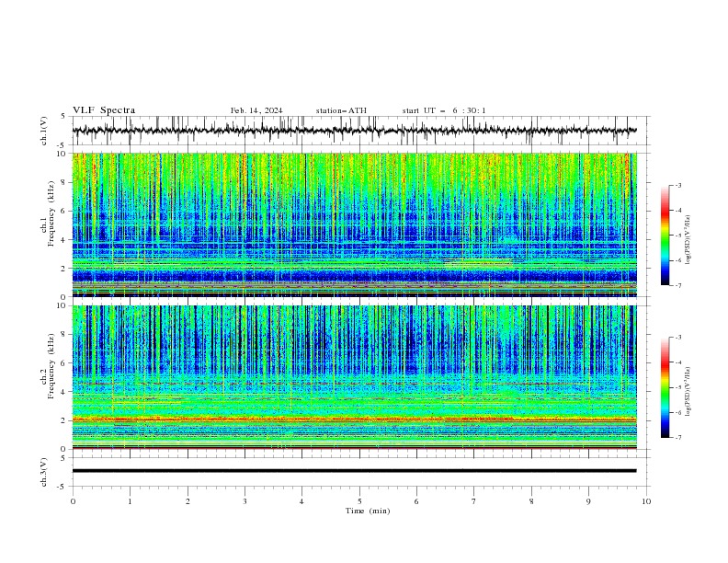This screenshot has width=728, height=563.
Task: Select the date text "Feb. 14, 2024"
Action: pyautogui.click(x=256, y=110)
